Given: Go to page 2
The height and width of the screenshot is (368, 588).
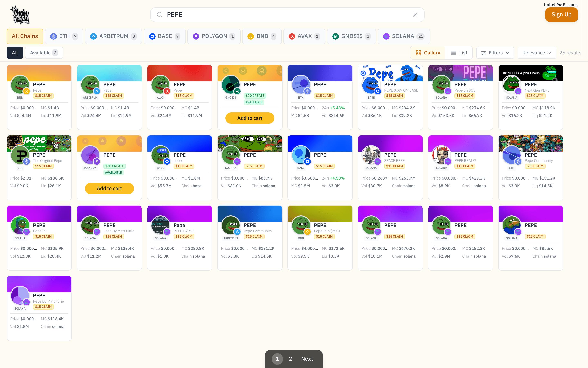Looking at the screenshot, I should pos(290,359).
